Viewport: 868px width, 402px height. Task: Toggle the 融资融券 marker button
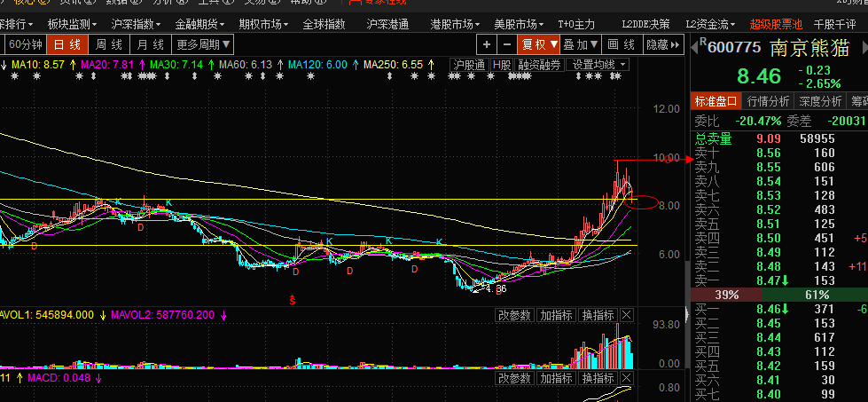tap(539, 65)
